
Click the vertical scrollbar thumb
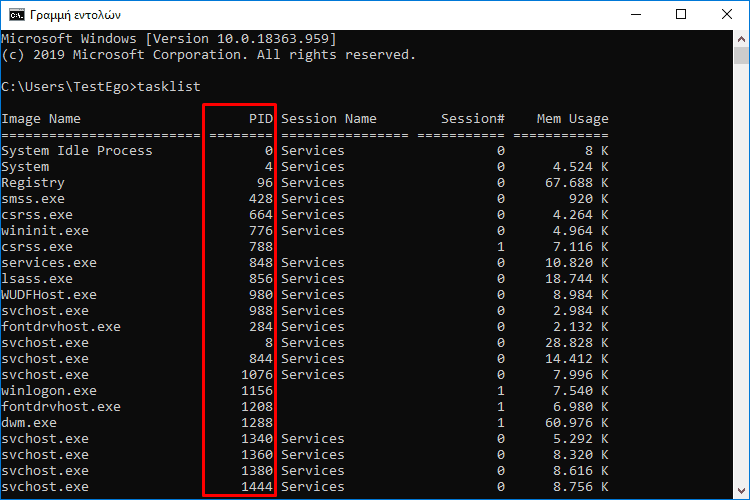click(741, 56)
